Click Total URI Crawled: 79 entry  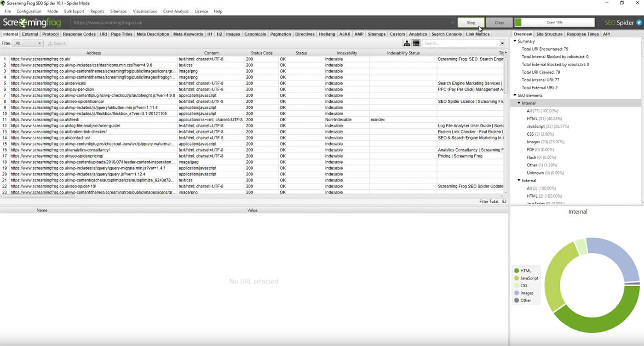point(541,72)
